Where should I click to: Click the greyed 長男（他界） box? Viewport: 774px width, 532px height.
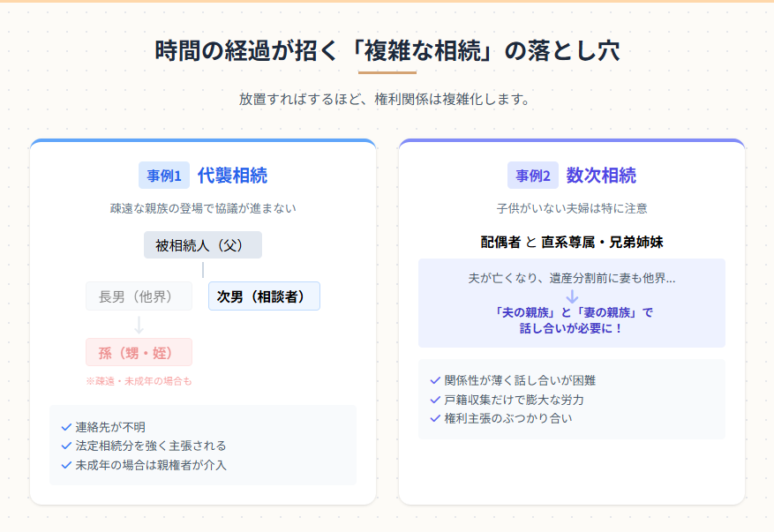tap(139, 296)
